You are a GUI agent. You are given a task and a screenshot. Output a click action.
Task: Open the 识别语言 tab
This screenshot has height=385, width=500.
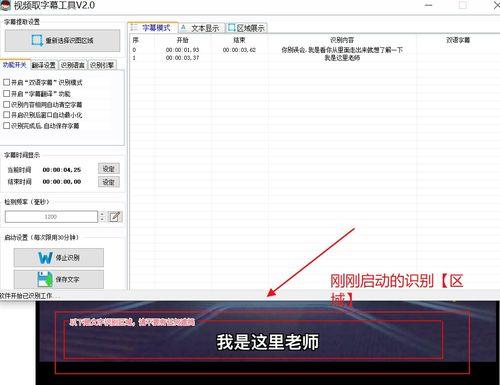72,65
